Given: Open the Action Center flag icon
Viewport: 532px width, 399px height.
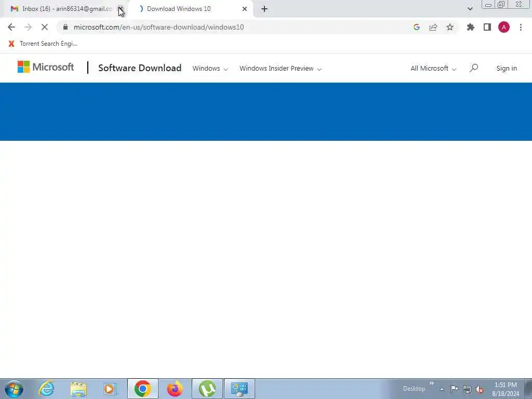Looking at the screenshot, I should (454, 389).
